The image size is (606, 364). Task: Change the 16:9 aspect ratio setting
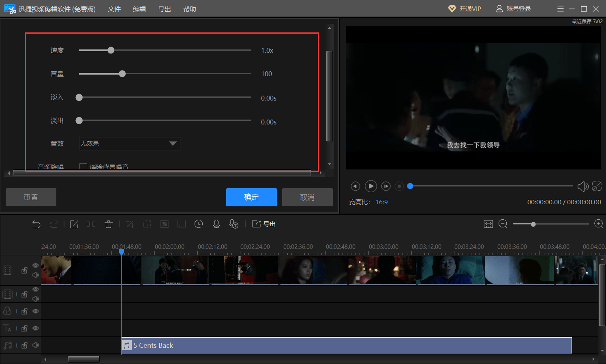tap(381, 202)
